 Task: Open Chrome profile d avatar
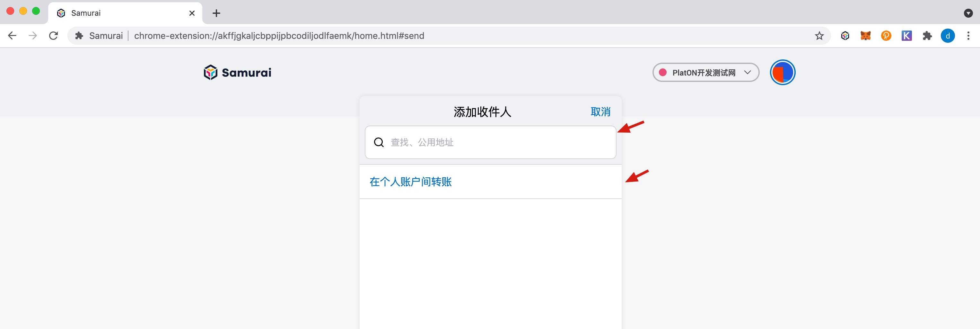tap(948, 36)
